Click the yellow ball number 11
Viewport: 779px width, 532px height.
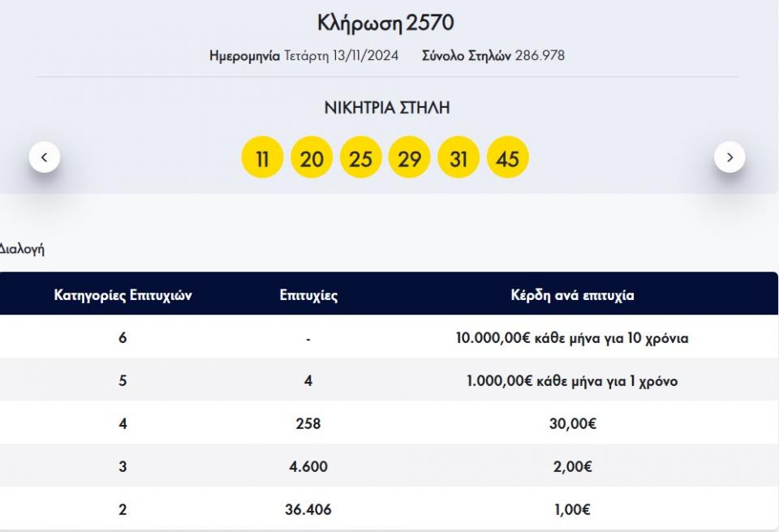[262, 158]
